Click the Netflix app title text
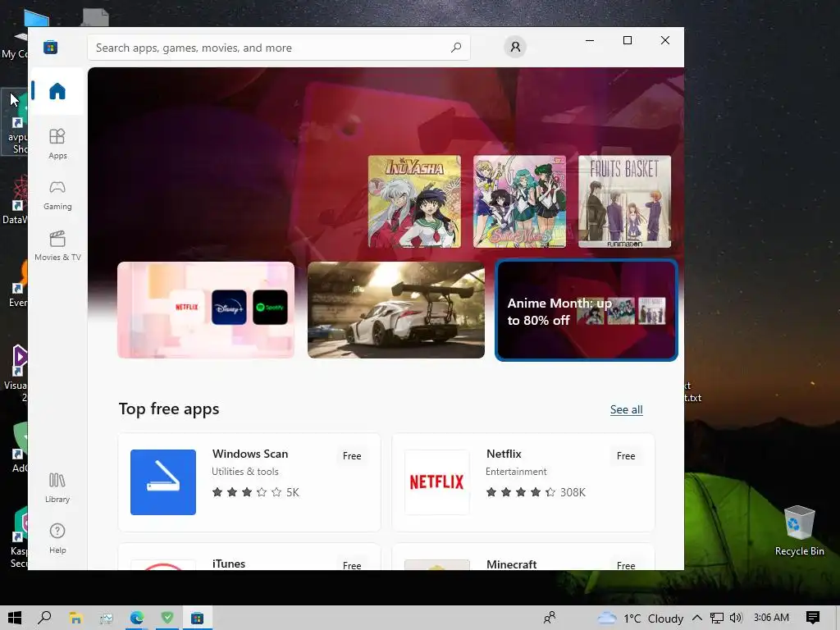 [504, 454]
